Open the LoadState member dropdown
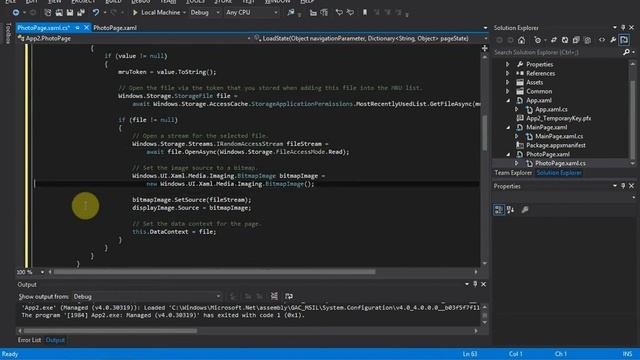Image resolution: width=640 pixels, height=360 pixels. click(371, 38)
